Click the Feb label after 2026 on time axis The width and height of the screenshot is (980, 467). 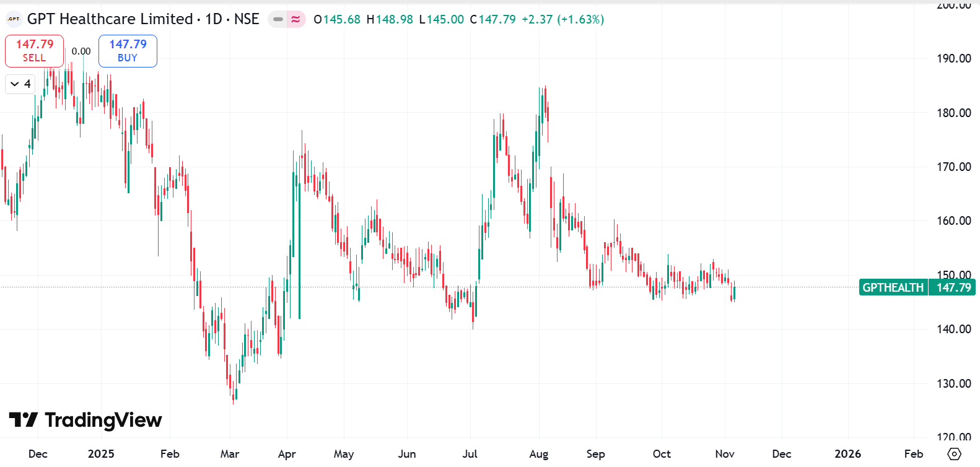click(914, 454)
